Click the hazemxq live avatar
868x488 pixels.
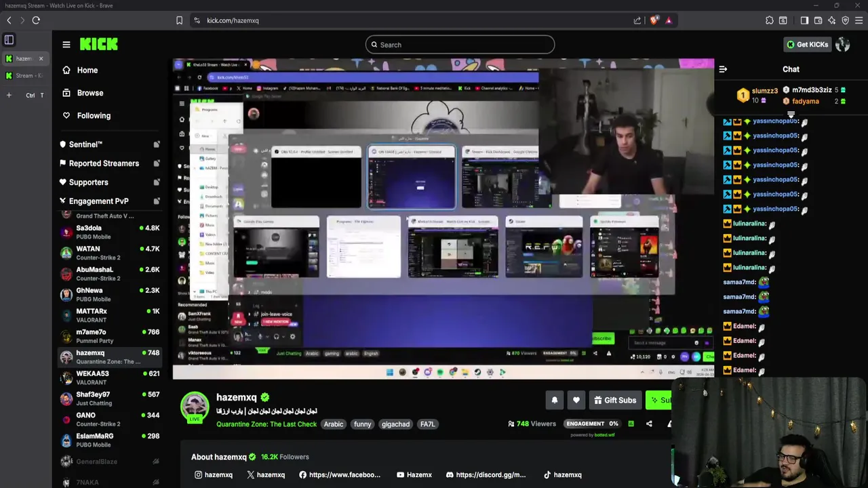coord(195,407)
